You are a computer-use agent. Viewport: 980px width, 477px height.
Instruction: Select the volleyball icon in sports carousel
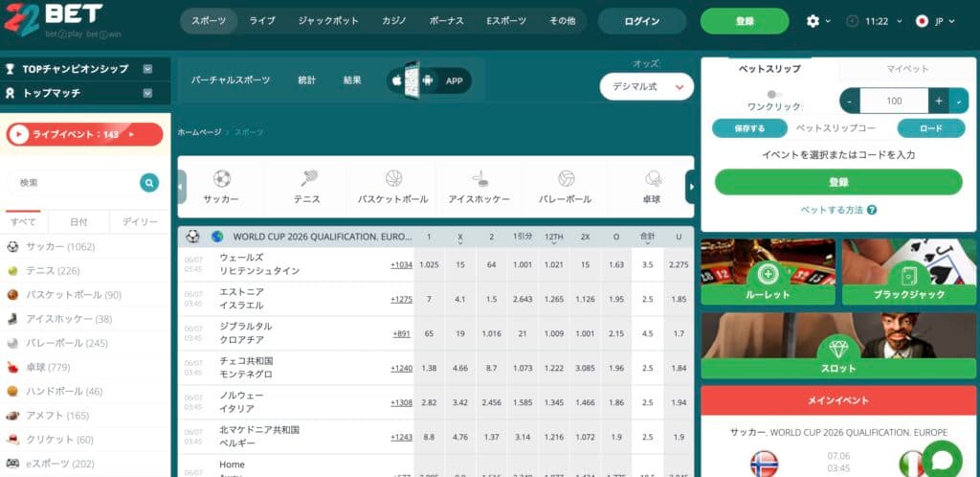567,179
